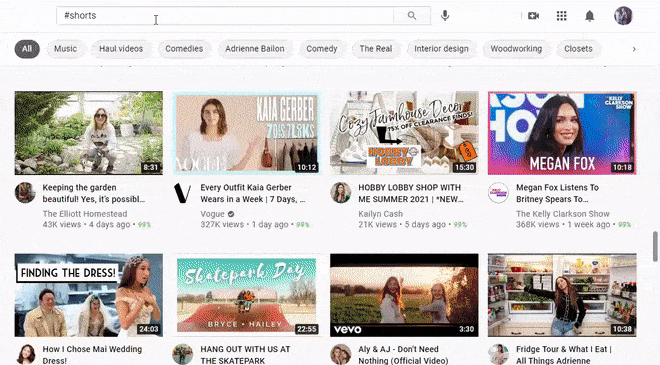
Task: Select the Comedies filter chip
Action: pos(184,49)
